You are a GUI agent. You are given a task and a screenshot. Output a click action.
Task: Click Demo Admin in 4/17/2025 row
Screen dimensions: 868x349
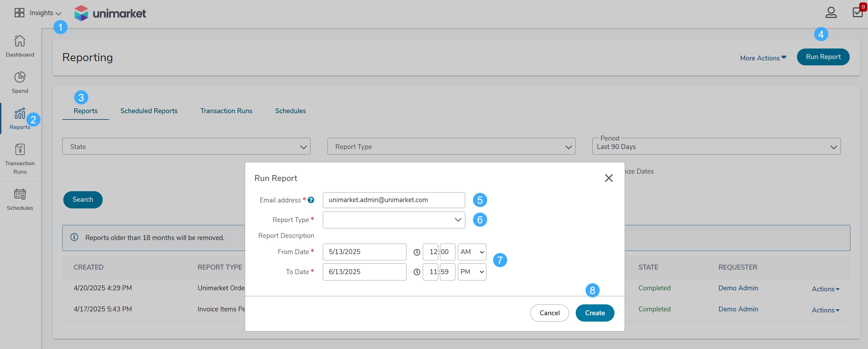(738, 309)
